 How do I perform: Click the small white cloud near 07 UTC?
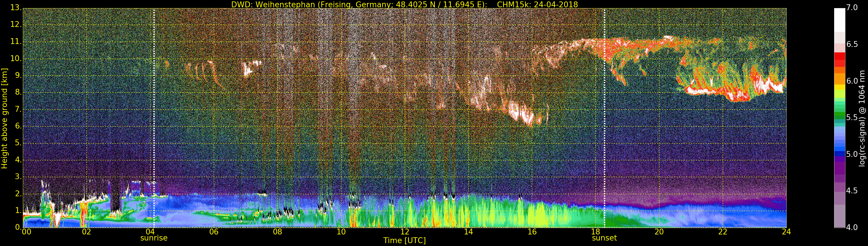[x=249, y=69]
